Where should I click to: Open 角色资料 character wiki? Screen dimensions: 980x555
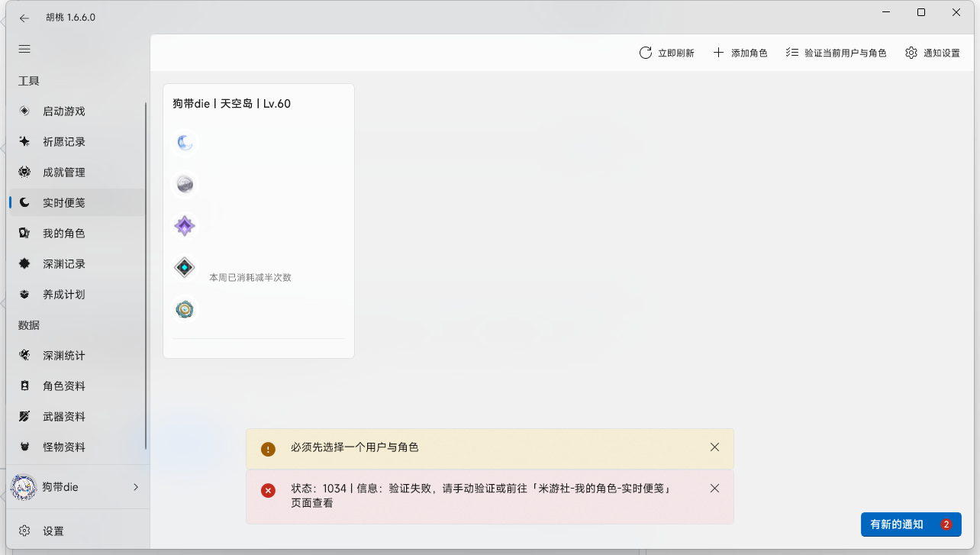coord(65,386)
